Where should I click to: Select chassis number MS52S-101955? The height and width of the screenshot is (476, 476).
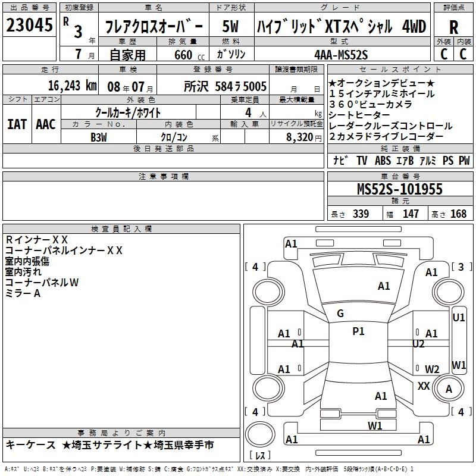[x=400, y=189]
